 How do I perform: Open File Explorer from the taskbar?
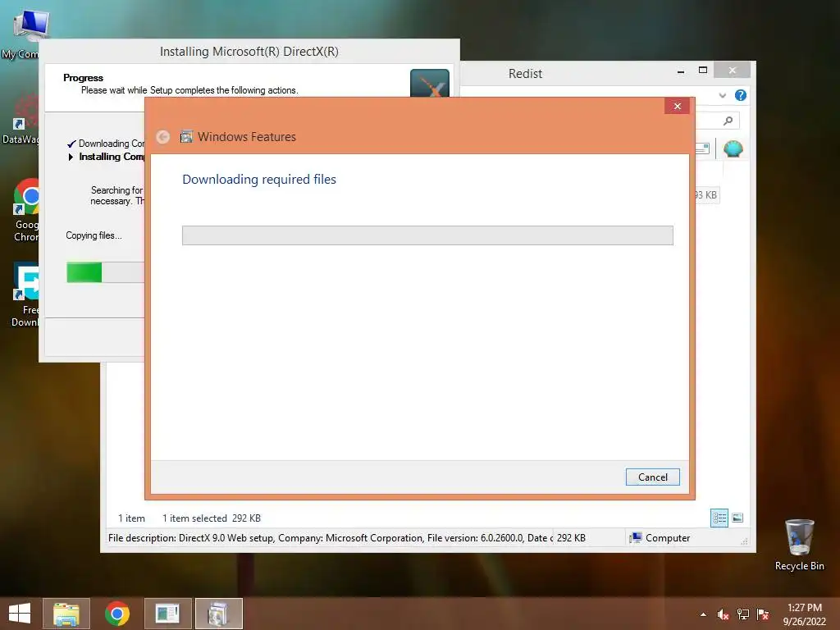pyautogui.click(x=66, y=614)
